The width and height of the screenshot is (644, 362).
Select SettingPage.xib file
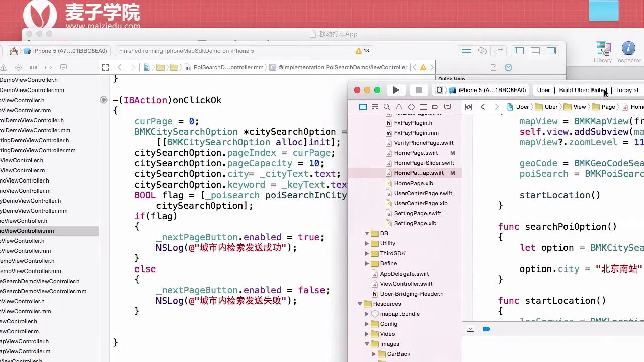(x=411, y=223)
